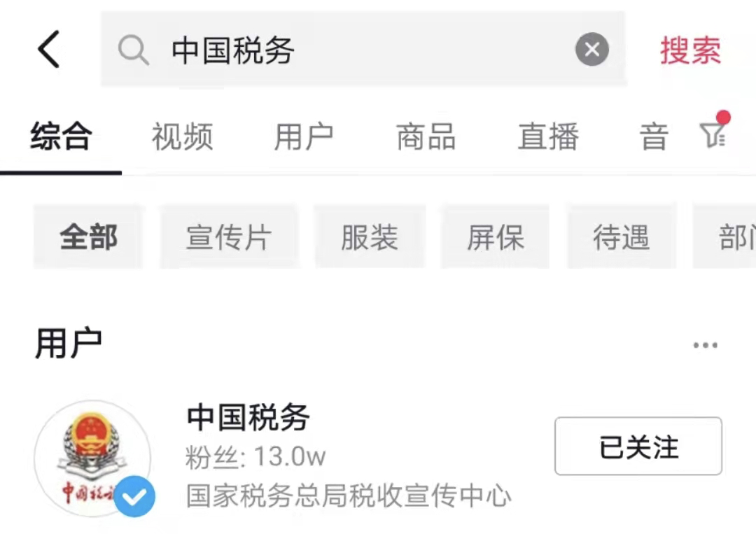This screenshot has height=534, width=756.
Task: Pick the 待遇 filter chip
Action: pos(622,237)
